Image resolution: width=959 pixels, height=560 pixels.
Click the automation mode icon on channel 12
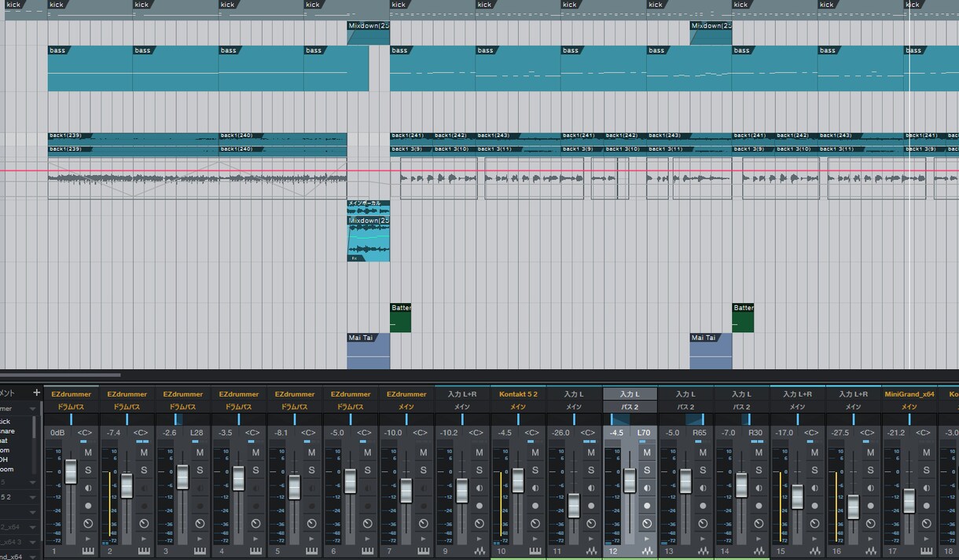click(x=647, y=523)
